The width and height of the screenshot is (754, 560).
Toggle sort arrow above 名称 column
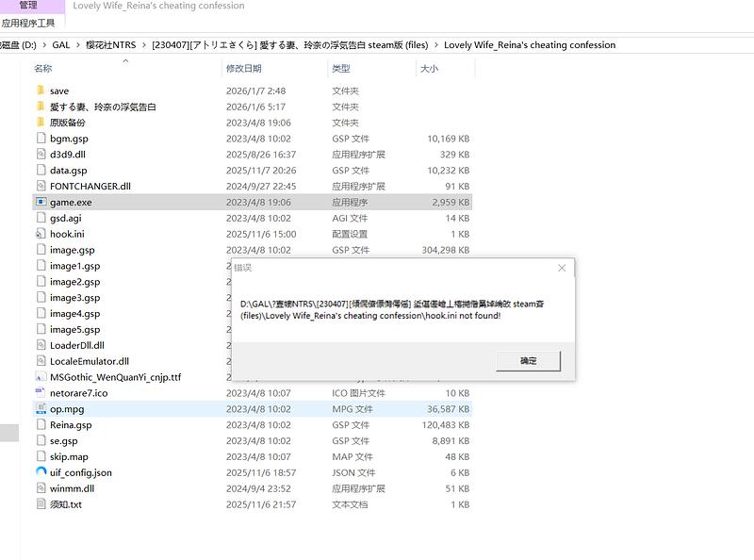coord(125,61)
